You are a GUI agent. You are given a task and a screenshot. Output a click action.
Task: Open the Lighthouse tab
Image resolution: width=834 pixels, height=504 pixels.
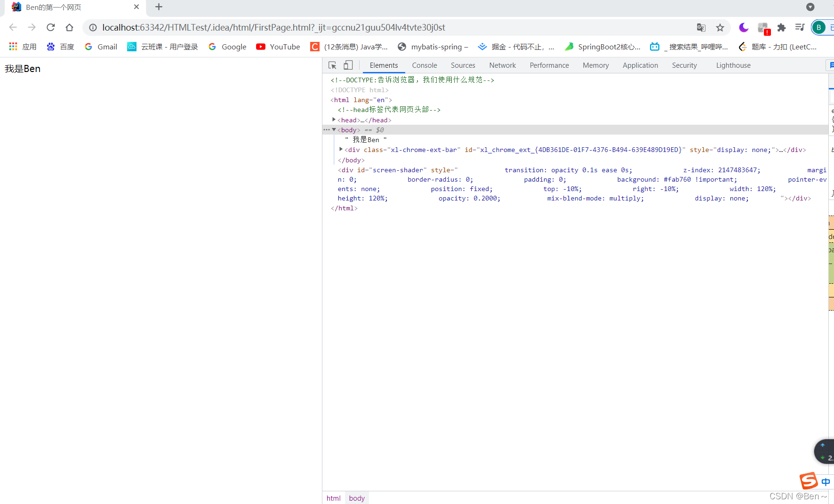(x=733, y=65)
